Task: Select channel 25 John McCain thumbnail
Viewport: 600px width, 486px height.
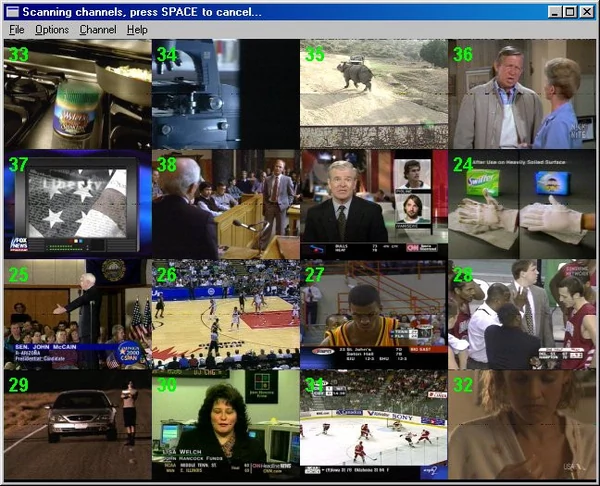Action: (x=78, y=315)
